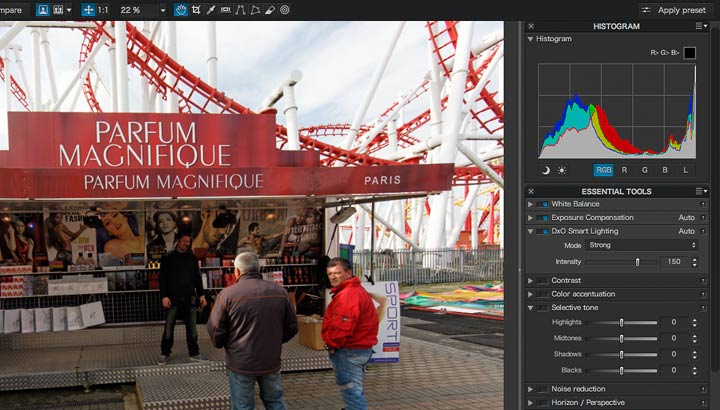
Task: Open White Balance help icon
Action: 703,204
